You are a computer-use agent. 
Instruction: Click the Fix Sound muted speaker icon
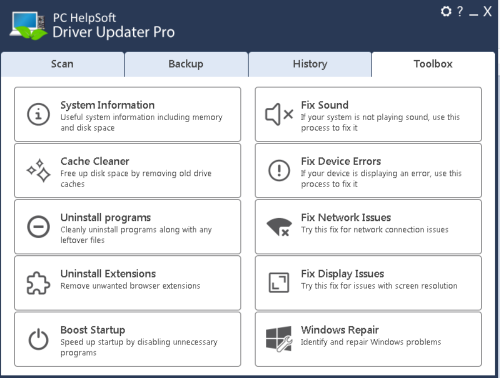tap(279, 114)
